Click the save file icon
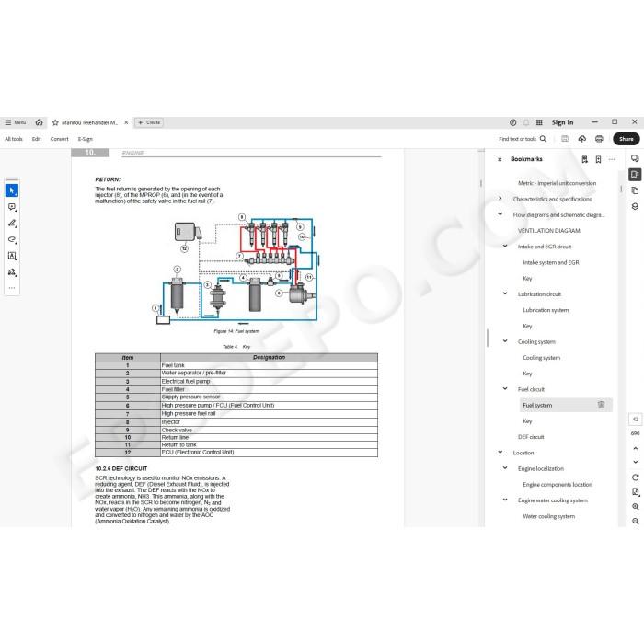The width and height of the screenshot is (644, 644). click(565, 139)
